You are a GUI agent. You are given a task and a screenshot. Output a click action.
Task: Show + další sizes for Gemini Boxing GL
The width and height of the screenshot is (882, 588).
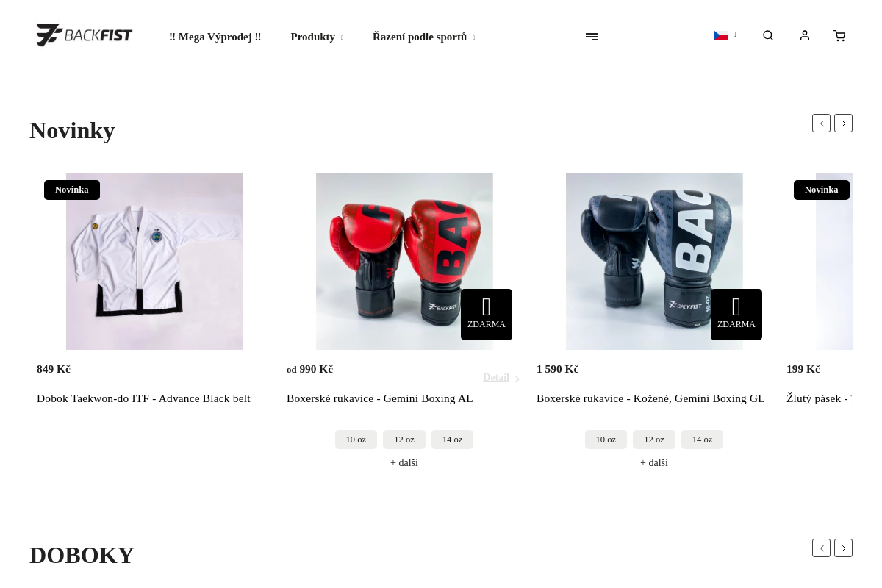click(654, 462)
